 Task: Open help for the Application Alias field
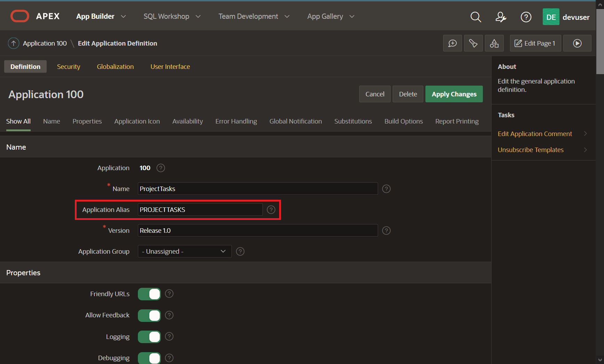click(x=271, y=209)
